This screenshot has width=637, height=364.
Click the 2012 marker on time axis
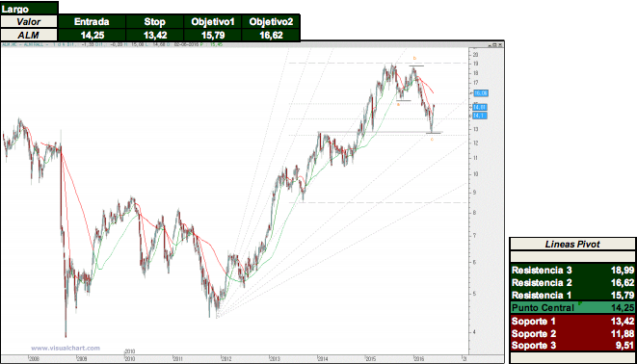pos(226,359)
